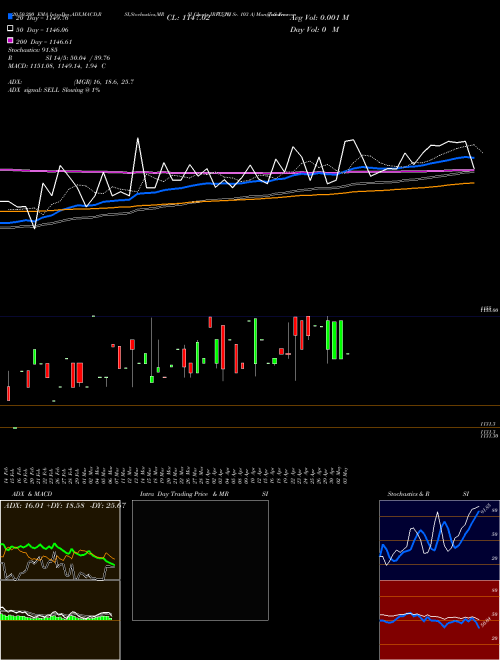Viewport: 500px width, 660px height.
Task: Click the magenta 200 Day EMA legend swatch
Action: click(10, 40)
